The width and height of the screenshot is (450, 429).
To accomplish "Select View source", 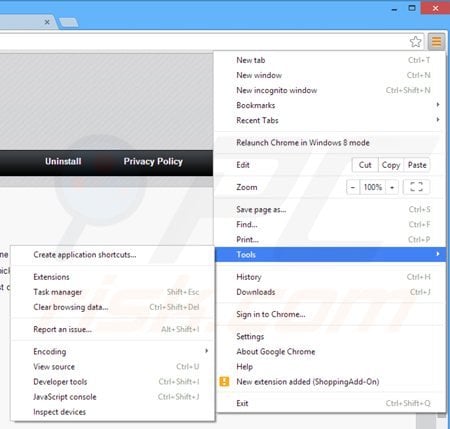I will (113, 367).
